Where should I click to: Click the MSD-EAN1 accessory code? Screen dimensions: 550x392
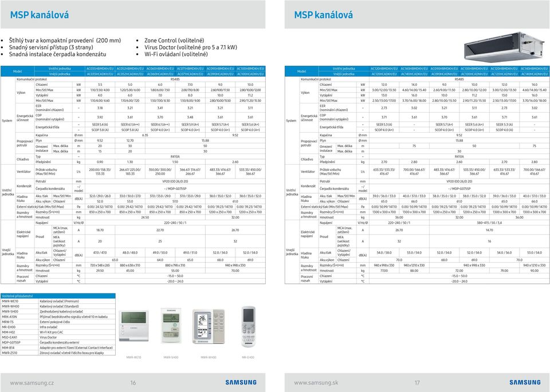[10, 338]
